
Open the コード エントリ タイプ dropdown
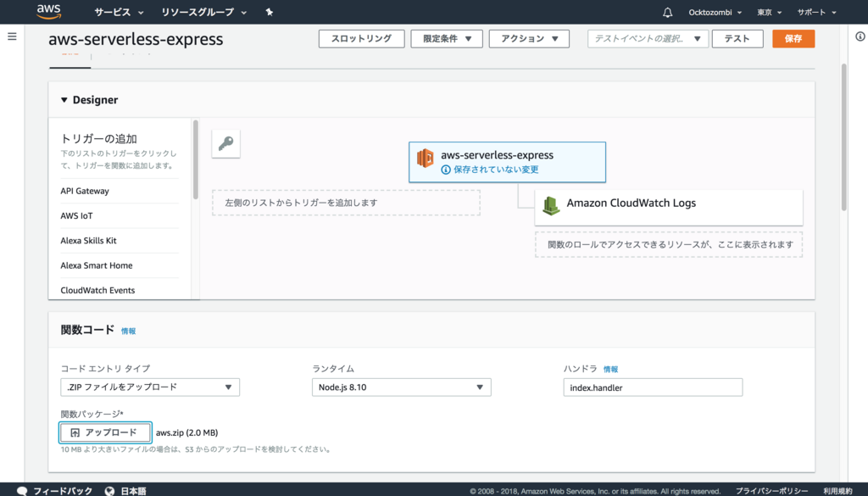coord(150,387)
